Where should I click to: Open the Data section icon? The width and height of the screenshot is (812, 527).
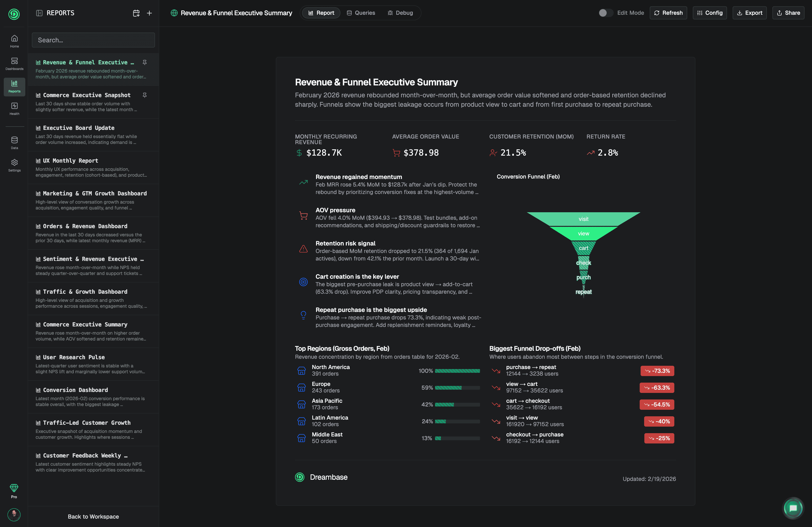point(14,143)
